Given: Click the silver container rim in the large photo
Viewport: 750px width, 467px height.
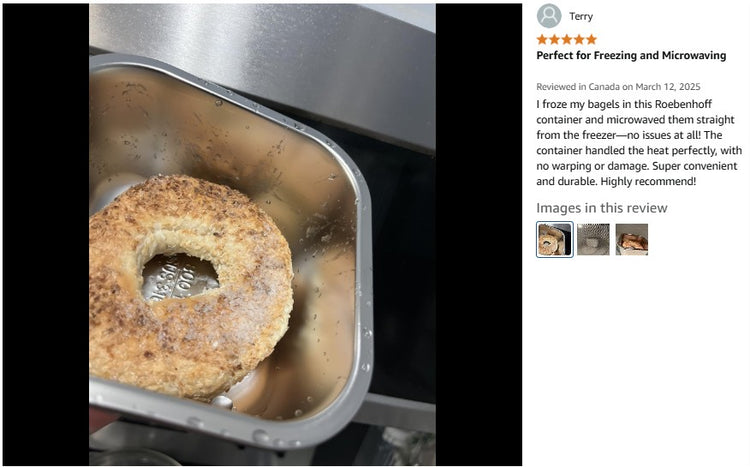Looking at the screenshot, I should pos(364,287).
